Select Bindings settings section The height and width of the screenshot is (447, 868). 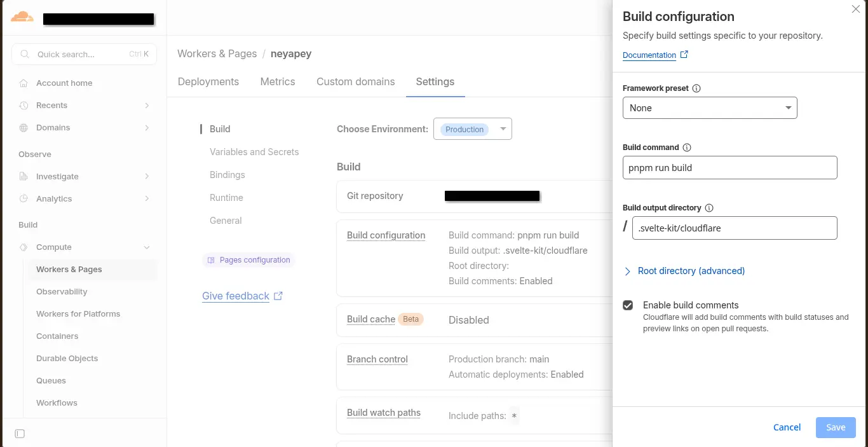(x=227, y=175)
